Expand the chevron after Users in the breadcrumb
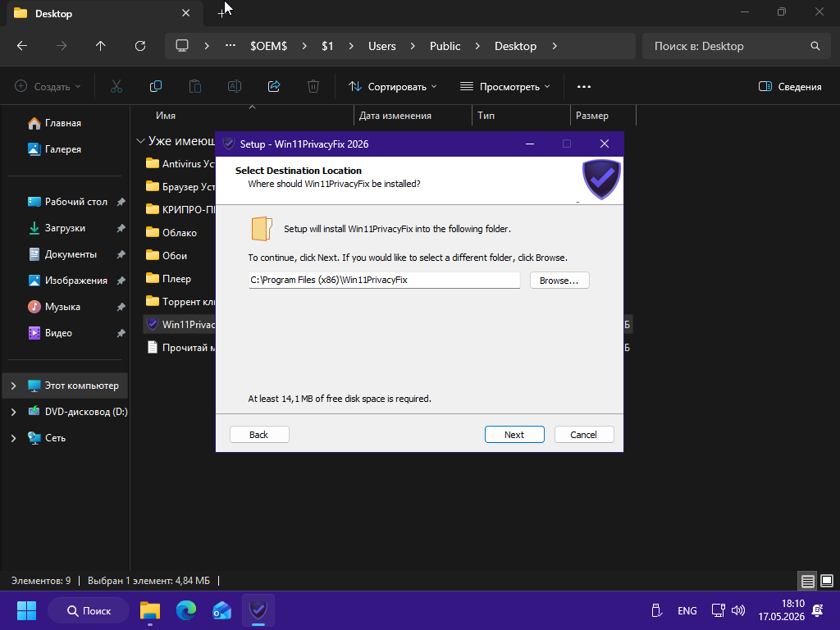Viewport: 840px width, 630px height. [413, 46]
